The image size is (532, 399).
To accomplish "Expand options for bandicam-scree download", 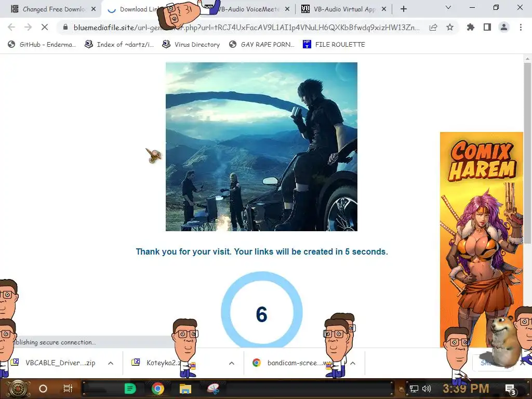I will 353,363.
